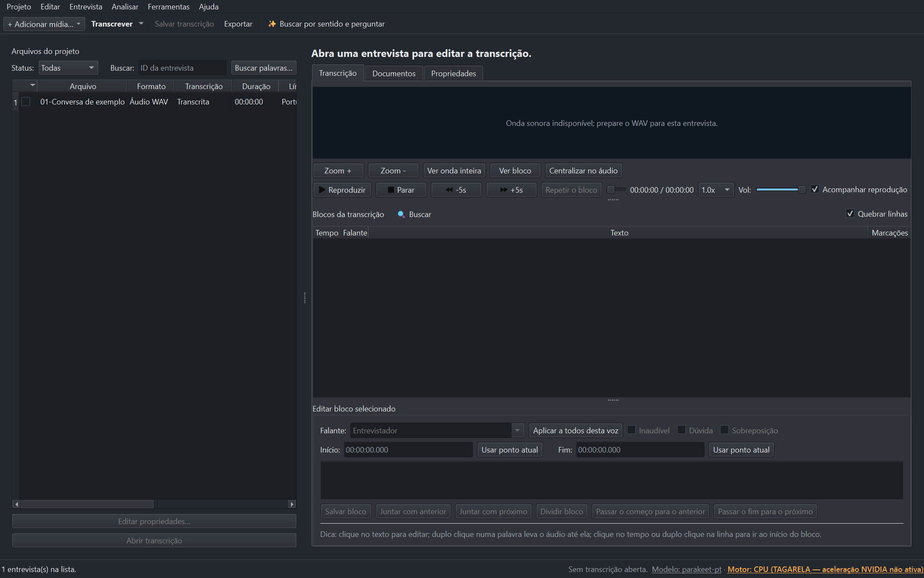924x578 pixels.
Task: Switch to the Propriedades tab
Action: click(x=453, y=73)
